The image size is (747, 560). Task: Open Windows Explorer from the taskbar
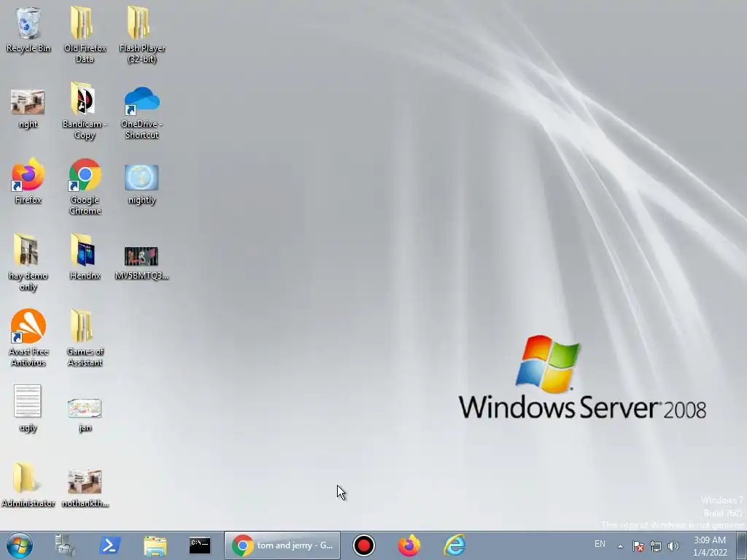pos(155,545)
